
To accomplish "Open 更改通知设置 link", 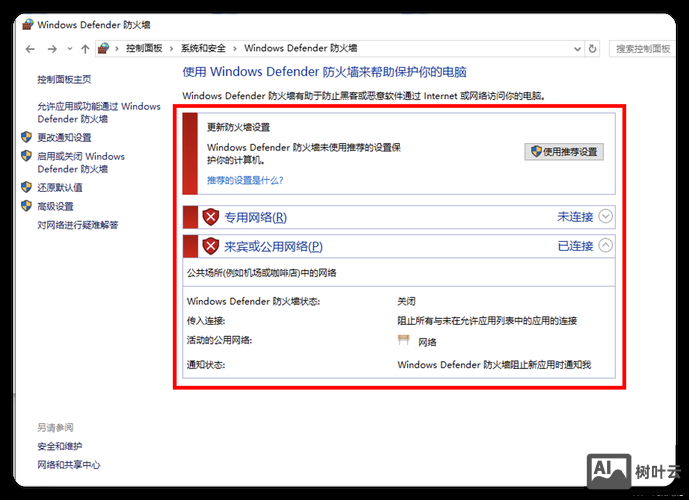I will click(64, 138).
